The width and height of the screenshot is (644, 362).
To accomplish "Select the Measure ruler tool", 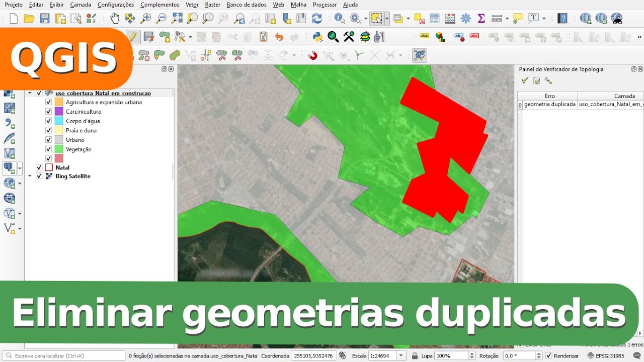I will 497,19.
